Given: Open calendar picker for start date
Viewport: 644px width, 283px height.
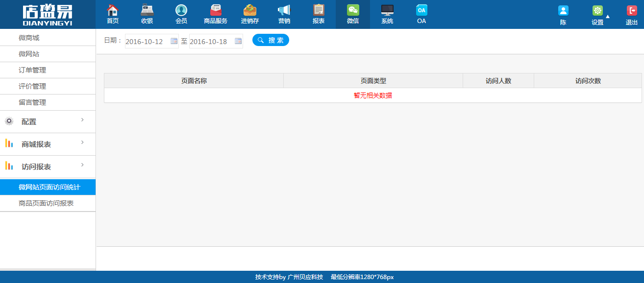Looking at the screenshot, I should [x=174, y=41].
